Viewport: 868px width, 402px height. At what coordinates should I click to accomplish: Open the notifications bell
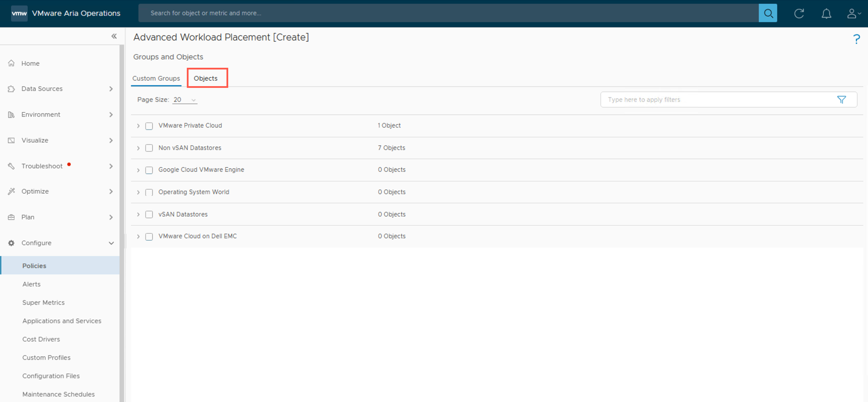click(826, 13)
